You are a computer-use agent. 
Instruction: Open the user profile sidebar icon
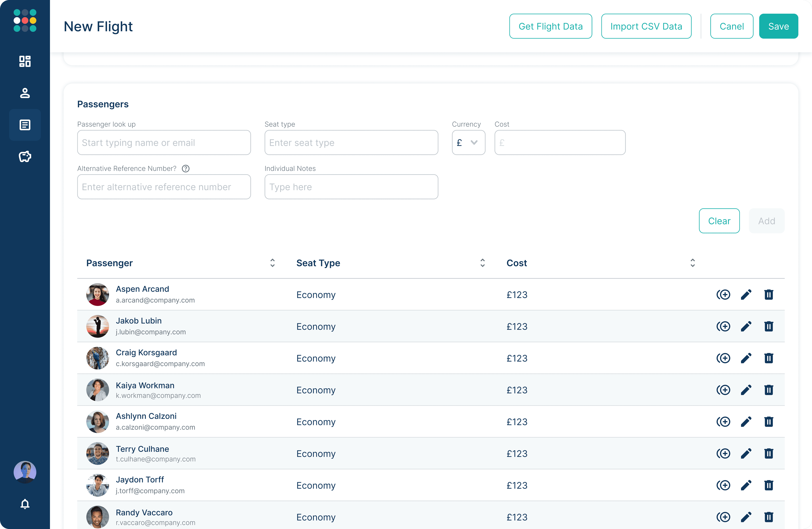(x=25, y=93)
